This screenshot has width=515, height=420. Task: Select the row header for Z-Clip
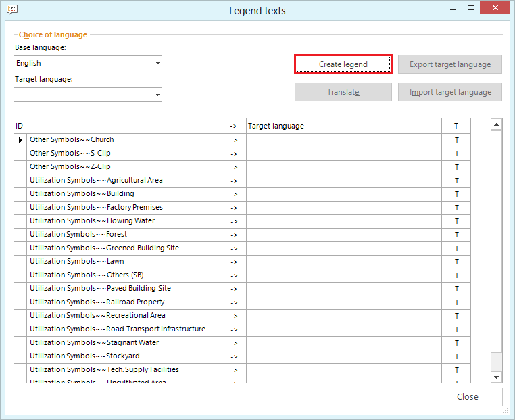click(20, 167)
